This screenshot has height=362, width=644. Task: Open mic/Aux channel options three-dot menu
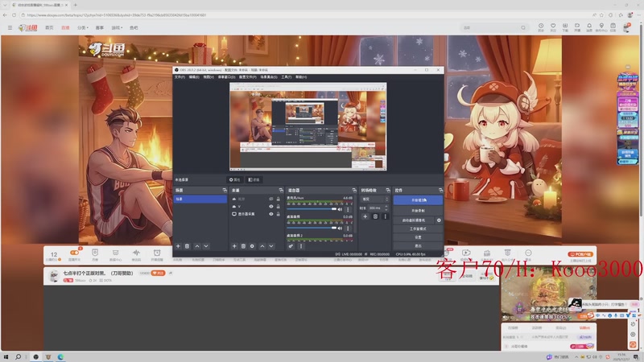coord(348,209)
